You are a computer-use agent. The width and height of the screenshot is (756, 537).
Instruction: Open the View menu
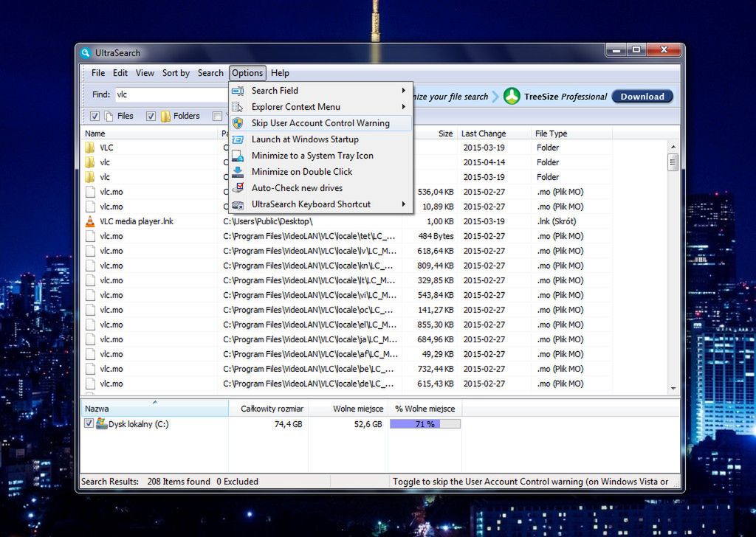[145, 73]
